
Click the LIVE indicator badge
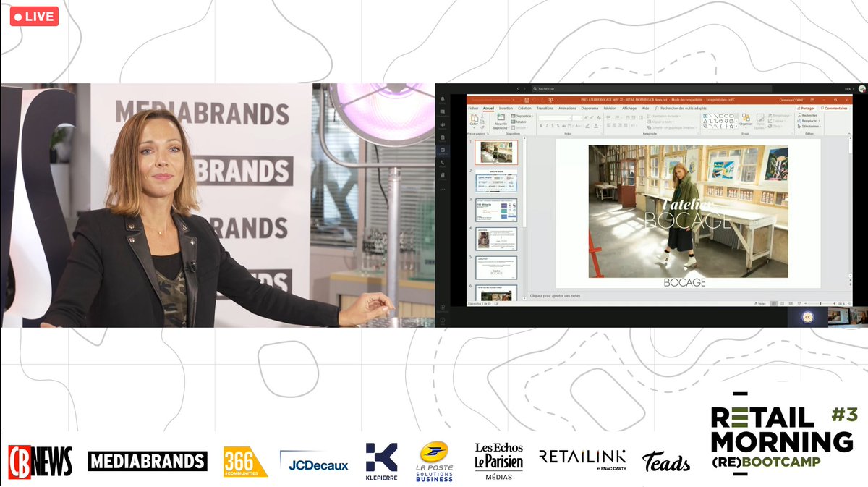34,17
